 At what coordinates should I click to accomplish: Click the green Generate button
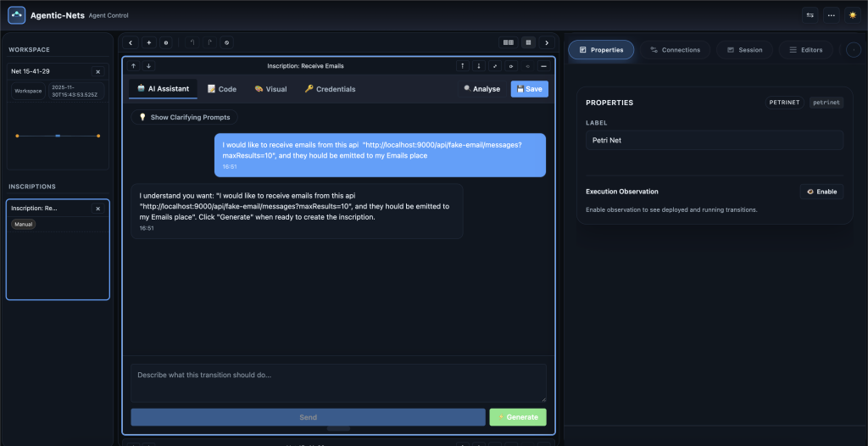click(x=518, y=417)
